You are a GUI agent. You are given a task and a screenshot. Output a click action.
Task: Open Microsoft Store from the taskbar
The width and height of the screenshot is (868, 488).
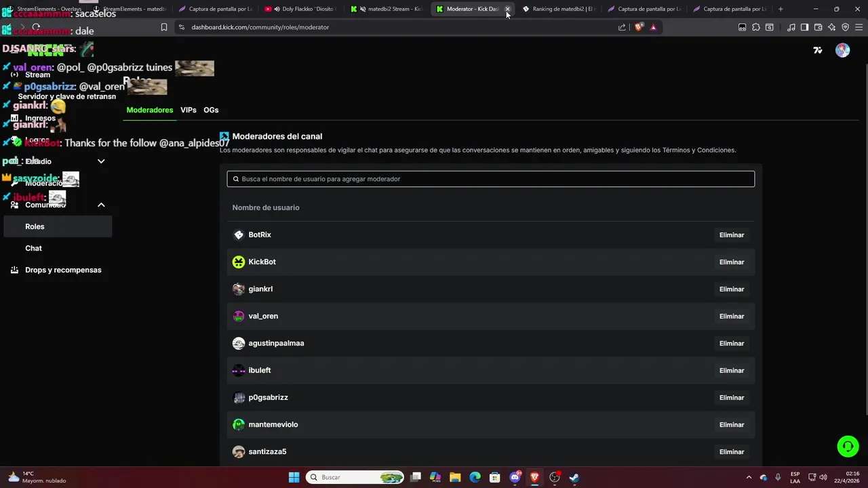[x=495, y=477]
